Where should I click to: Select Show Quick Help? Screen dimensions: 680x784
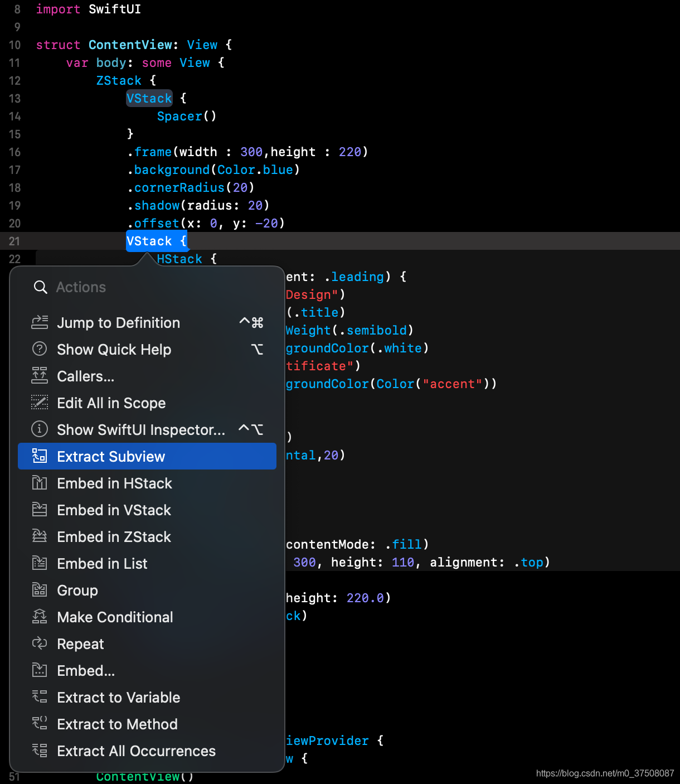click(x=147, y=349)
